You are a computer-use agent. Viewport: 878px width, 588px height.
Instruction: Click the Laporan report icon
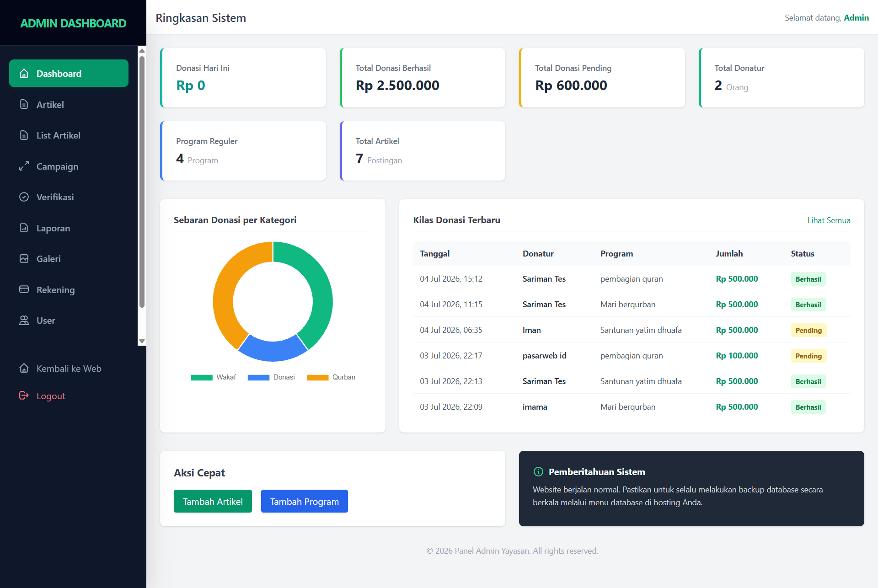pyautogui.click(x=24, y=228)
